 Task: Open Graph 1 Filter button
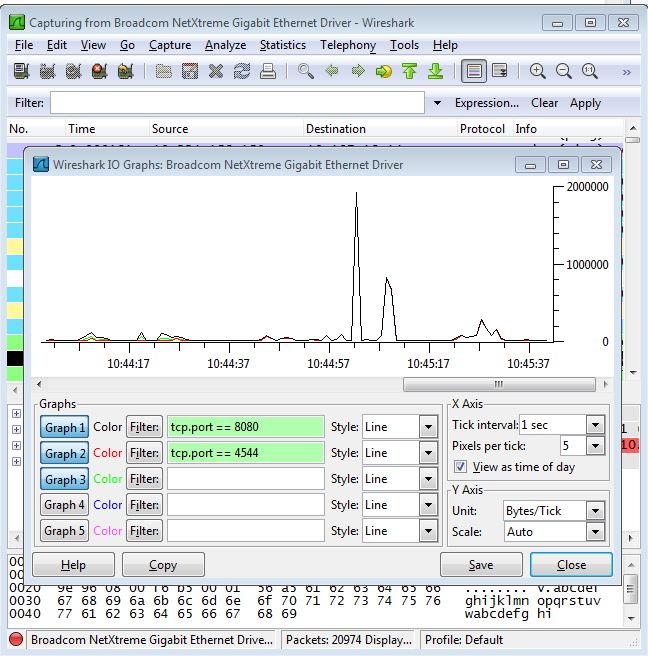144,427
